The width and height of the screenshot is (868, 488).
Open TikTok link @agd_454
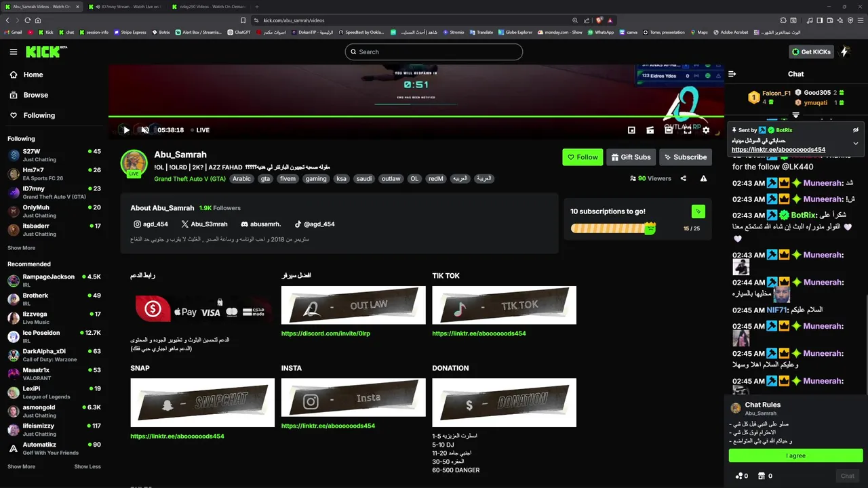click(314, 224)
